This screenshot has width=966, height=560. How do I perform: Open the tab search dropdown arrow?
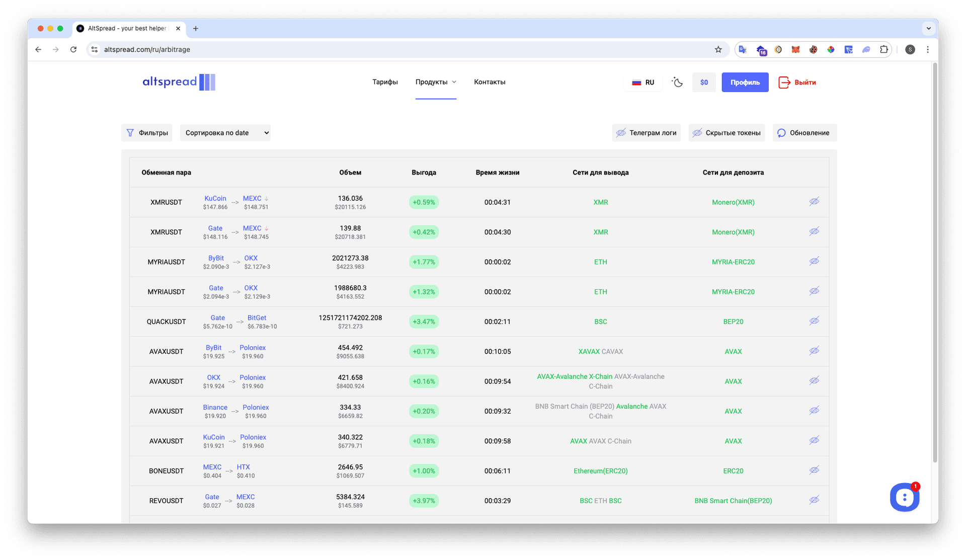click(x=929, y=29)
